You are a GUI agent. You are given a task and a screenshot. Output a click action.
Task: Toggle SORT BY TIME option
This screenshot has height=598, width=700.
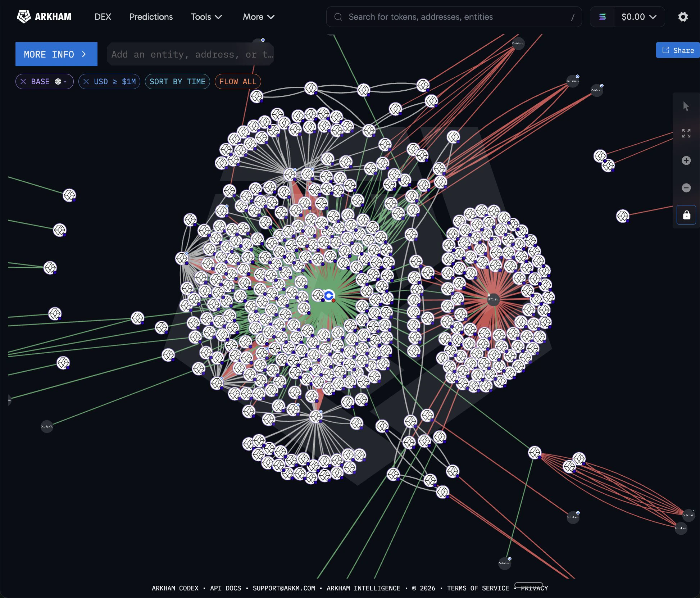[177, 82]
